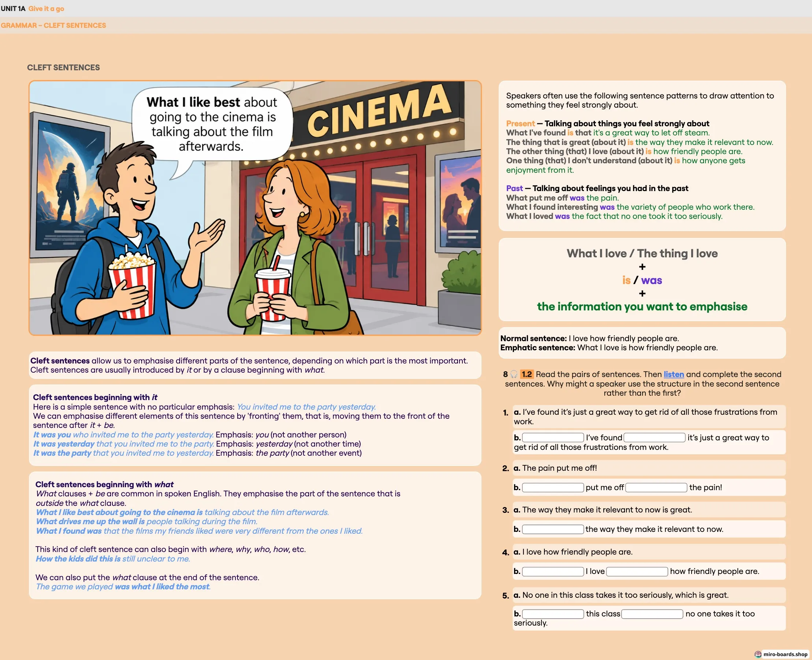Select the blank before "no one takes it too" in 5b

click(x=652, y=614)
